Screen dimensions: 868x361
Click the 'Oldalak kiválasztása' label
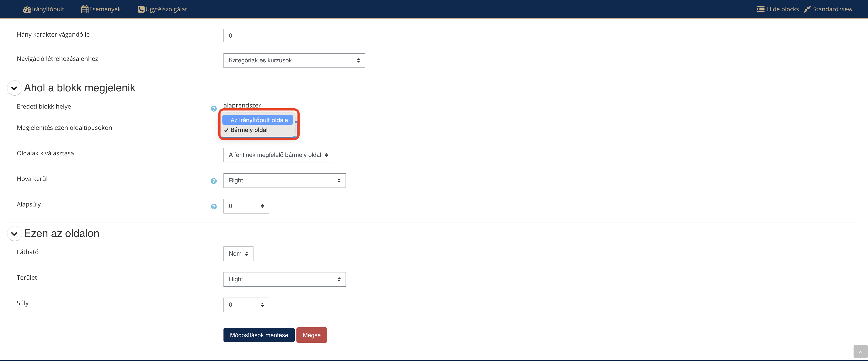pyautogui.click(x=45, y=153)
